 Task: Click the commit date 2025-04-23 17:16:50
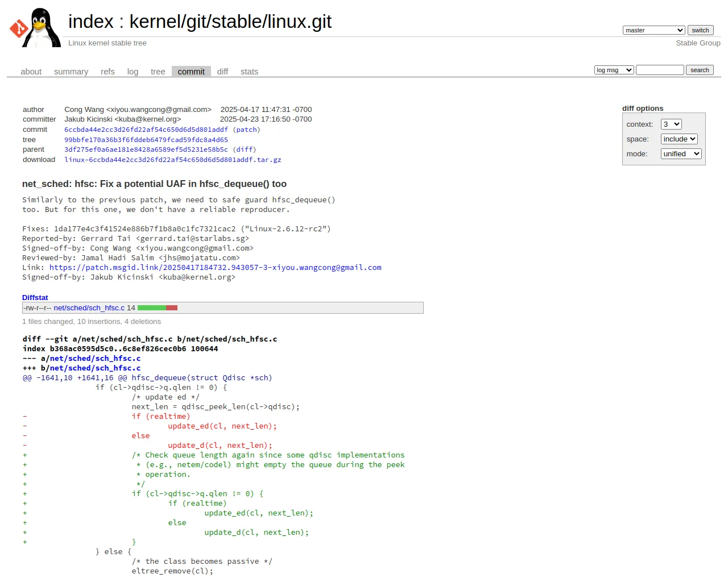pos(266,119)
